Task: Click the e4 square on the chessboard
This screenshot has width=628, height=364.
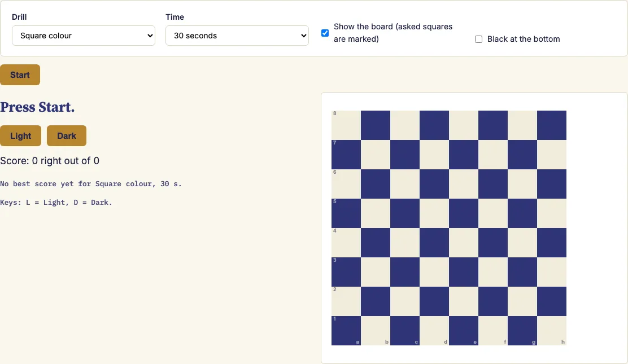Action: [x=464, y=243]
